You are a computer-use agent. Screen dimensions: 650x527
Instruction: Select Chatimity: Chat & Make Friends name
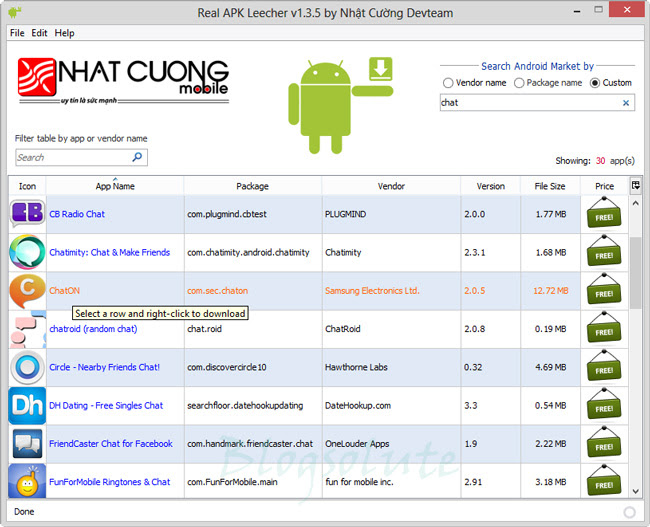(x=109, y=252)
